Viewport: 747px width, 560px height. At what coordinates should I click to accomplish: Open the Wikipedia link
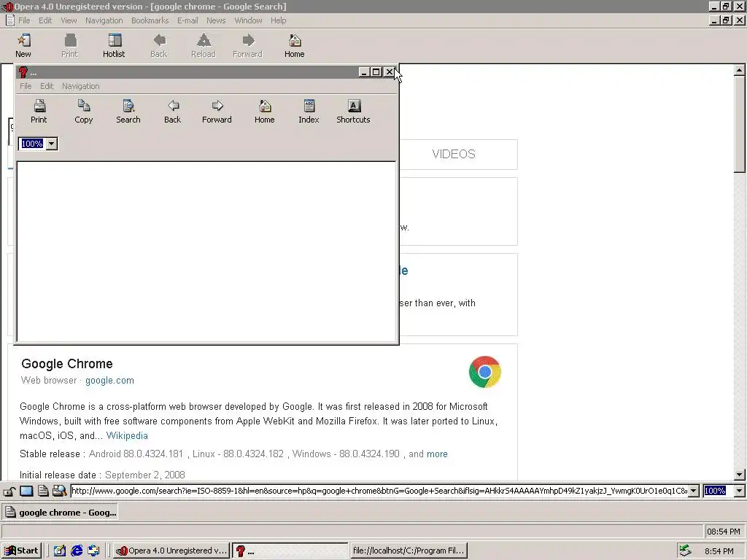tap(127, 436)
